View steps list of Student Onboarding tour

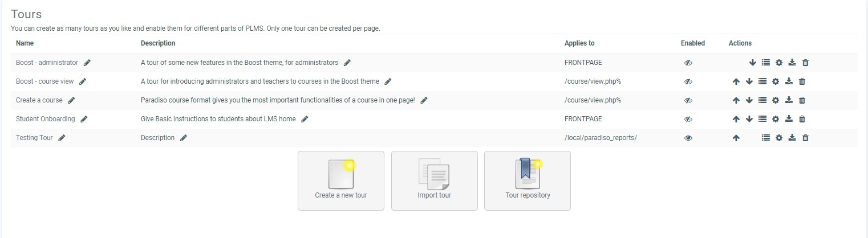click(762, 119)
